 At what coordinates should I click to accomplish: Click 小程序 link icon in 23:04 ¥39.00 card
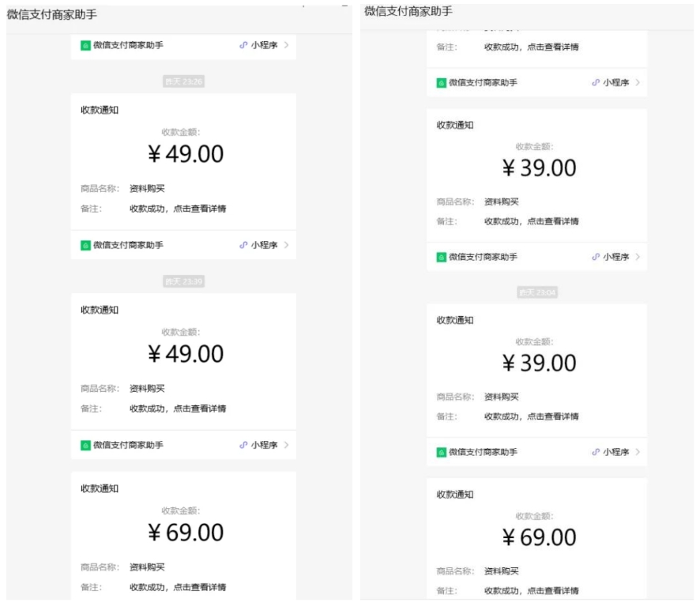(x=596, y=452)
